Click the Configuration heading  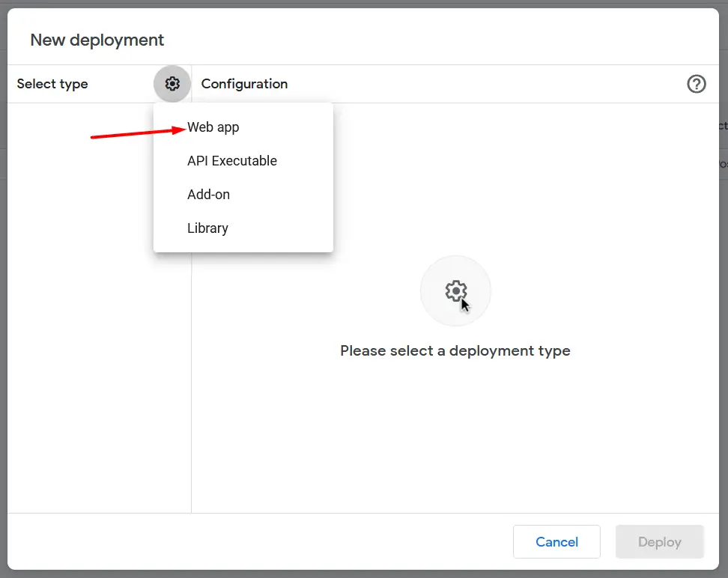click(x=244, y=84)
